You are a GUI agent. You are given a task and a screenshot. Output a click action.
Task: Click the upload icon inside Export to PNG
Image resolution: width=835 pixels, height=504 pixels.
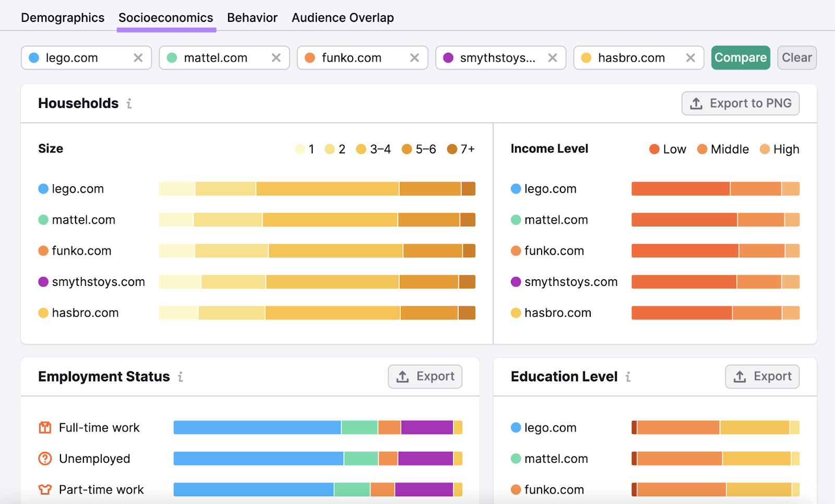pos(696,103)
